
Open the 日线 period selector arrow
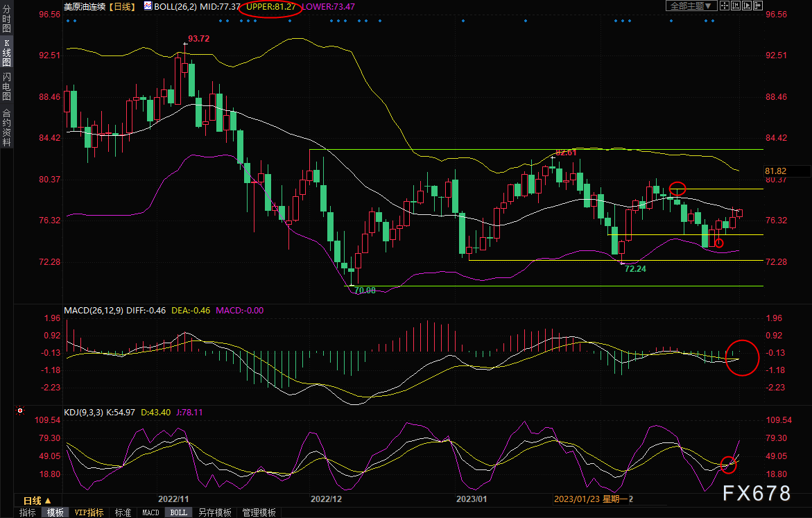tap(48, 501)
